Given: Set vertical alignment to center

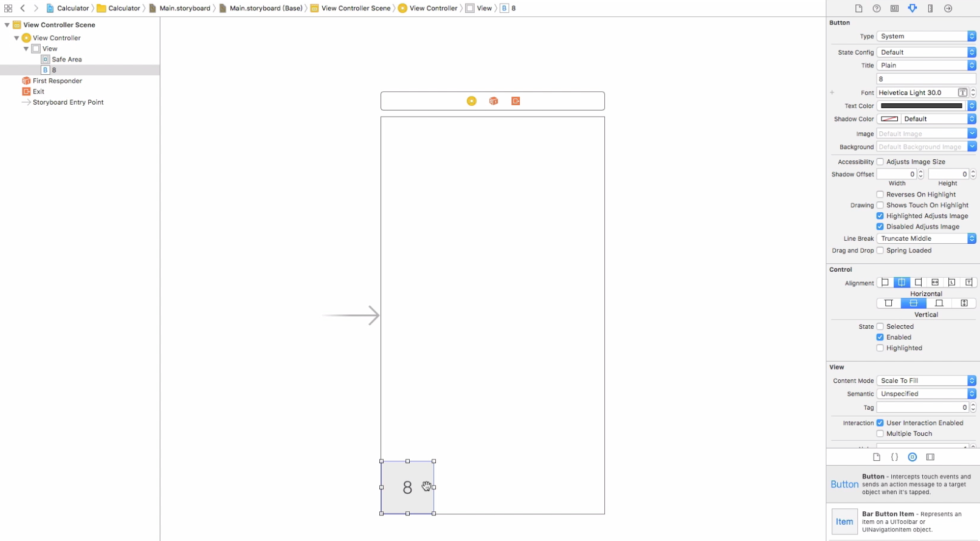Looking at the screenshot, I should click(913, 303).
